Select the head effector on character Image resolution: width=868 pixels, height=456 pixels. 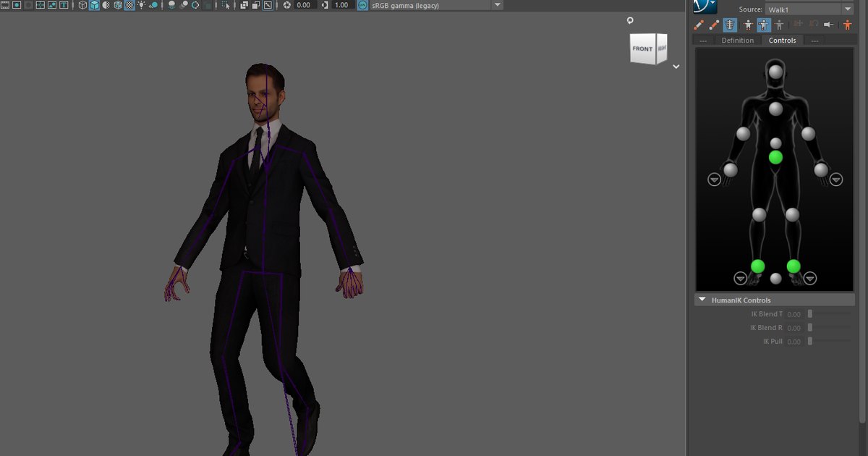tap(775, 72)
